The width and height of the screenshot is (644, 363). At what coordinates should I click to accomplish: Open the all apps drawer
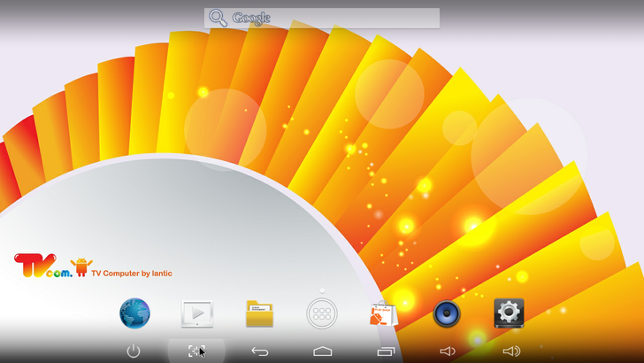click(322, 313)
